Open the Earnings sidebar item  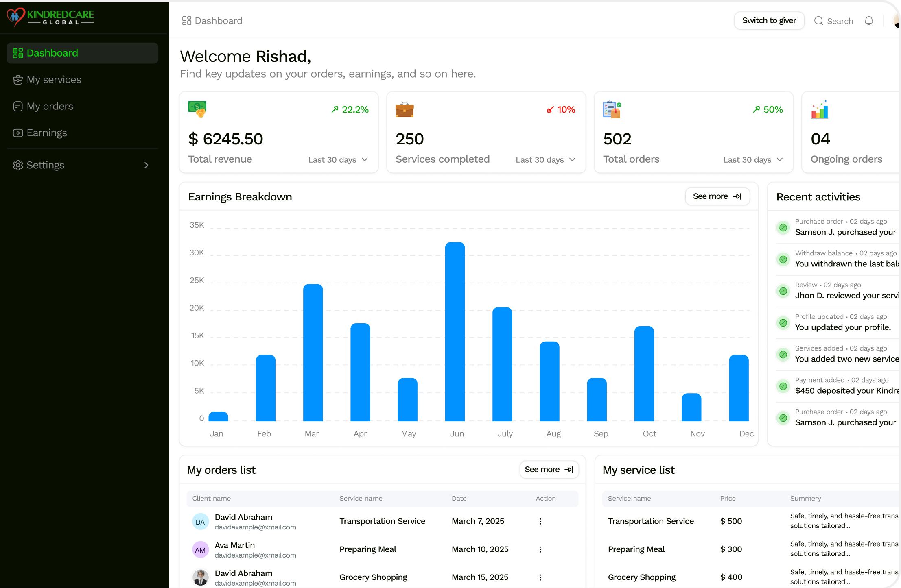[x=46, y=133]
